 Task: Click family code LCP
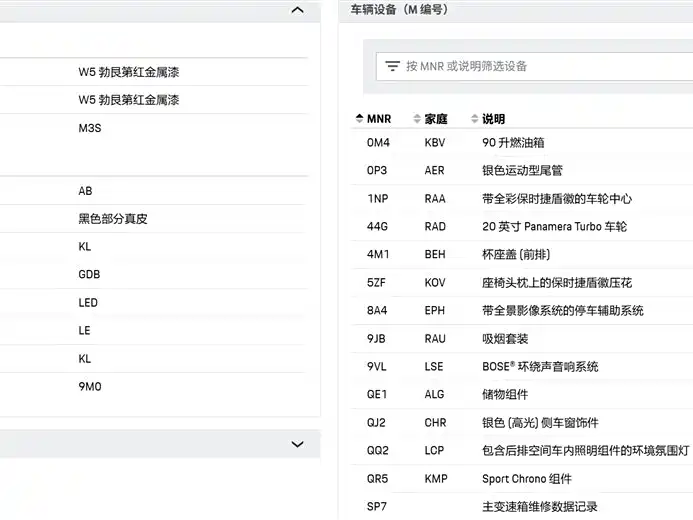[x=434, y=451]
